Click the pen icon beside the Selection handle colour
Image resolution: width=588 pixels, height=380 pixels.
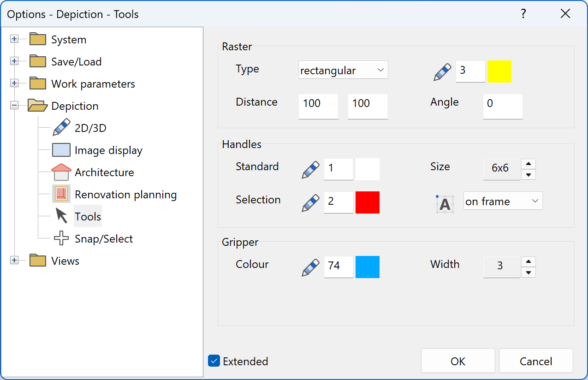click(310, 202)
